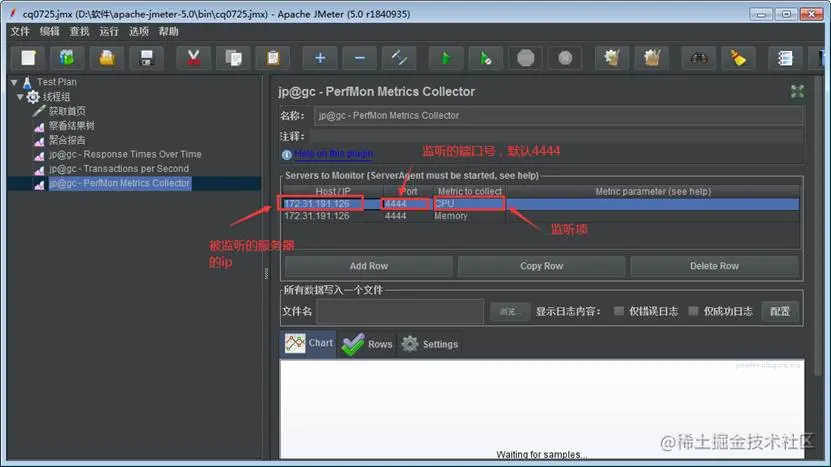Select the 获取首页 sampler tree item
Image resolution: width=831 pixels, height=467 pixels.
pyautogui.click(x=67, y=111)
